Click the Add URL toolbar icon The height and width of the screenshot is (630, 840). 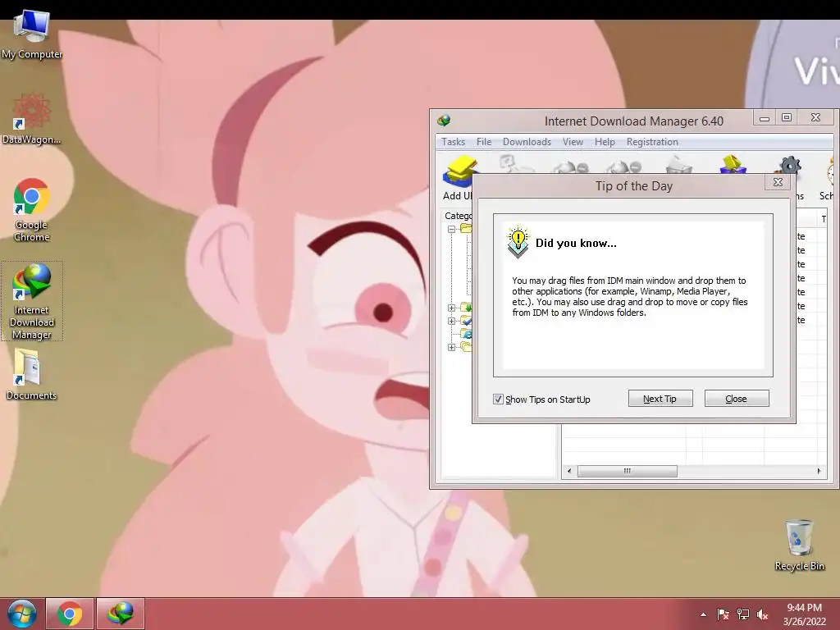tap(460, 171)
